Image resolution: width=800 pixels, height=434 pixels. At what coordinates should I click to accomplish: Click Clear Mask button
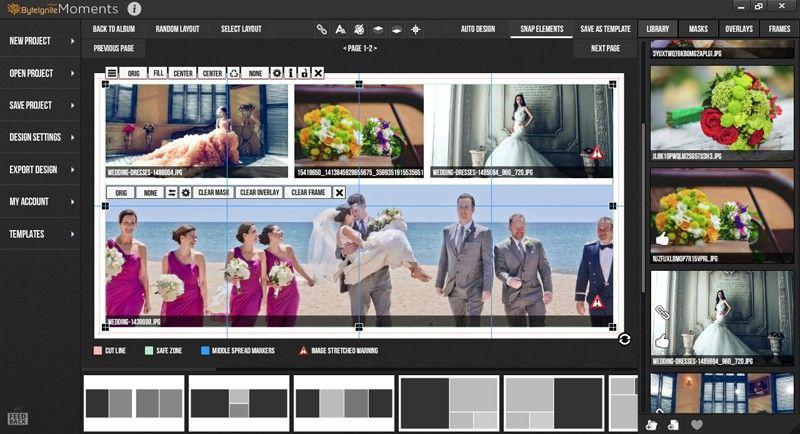pos(213,192)
